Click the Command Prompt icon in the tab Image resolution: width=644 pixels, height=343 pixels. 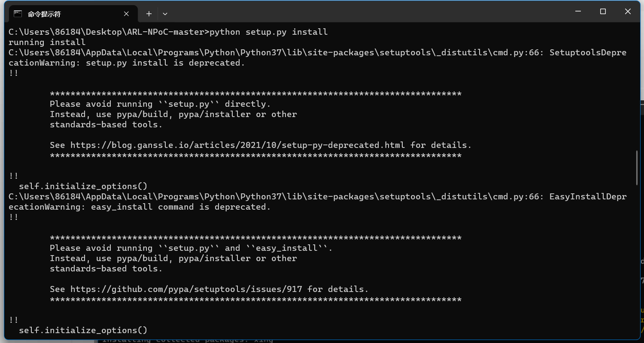(18, 14)
